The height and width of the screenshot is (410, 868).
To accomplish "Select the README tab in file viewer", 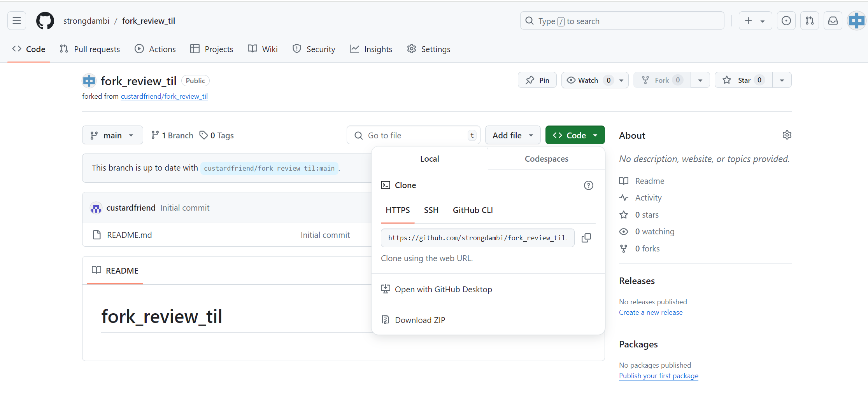I will coord(115,270).
